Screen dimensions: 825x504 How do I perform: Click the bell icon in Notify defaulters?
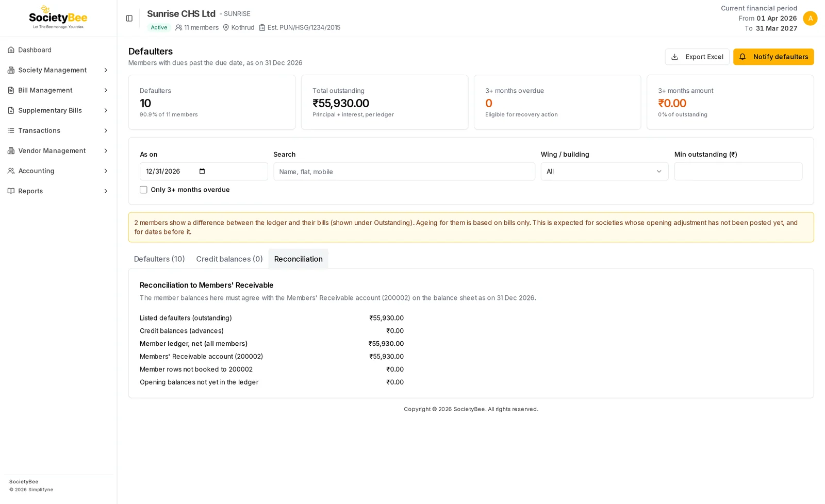pos(742,57)
